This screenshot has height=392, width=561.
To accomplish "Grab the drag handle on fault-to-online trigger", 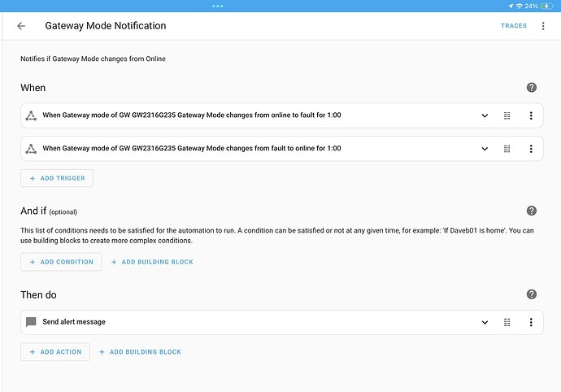I will pos(507,149).
